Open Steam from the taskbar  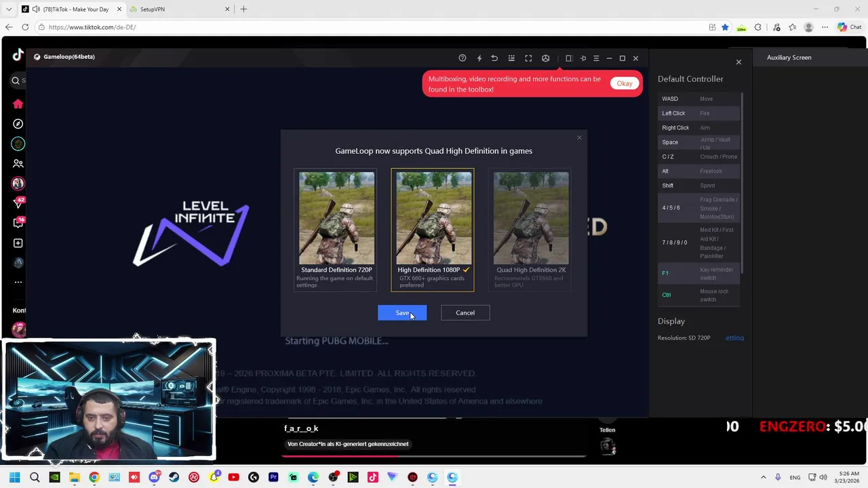tap(174, 478)
